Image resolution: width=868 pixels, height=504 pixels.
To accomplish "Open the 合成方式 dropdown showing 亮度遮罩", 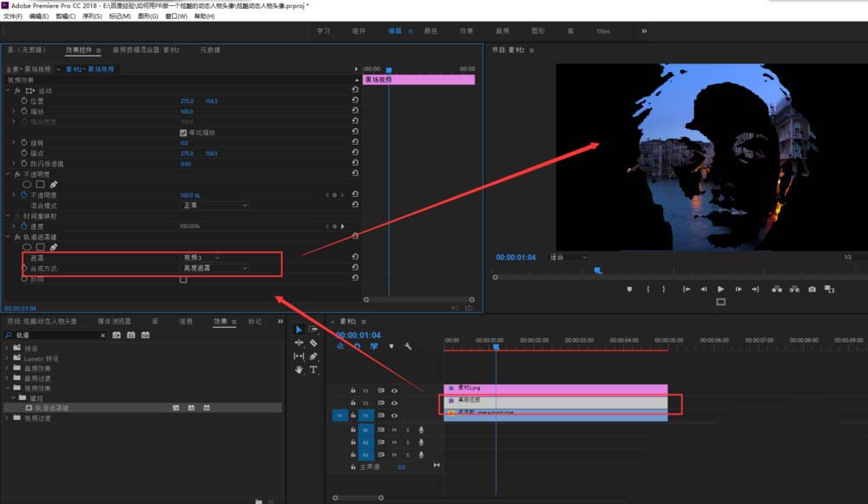I will click(214, 267).
